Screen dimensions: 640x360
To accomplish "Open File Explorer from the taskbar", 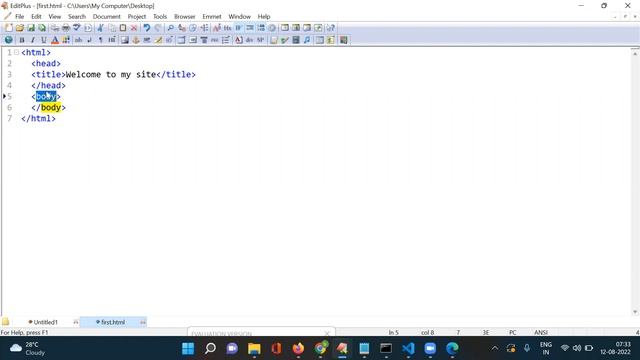I will point(254,349).
